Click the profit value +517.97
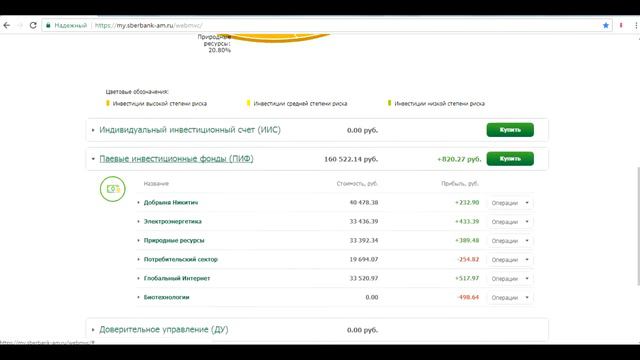 tap(467, 278)
